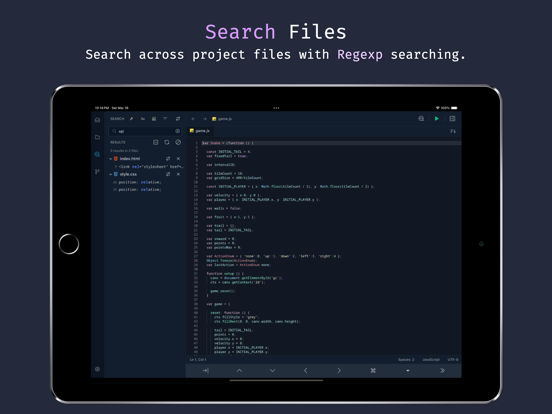Select the style.css file result

(128, 174)
